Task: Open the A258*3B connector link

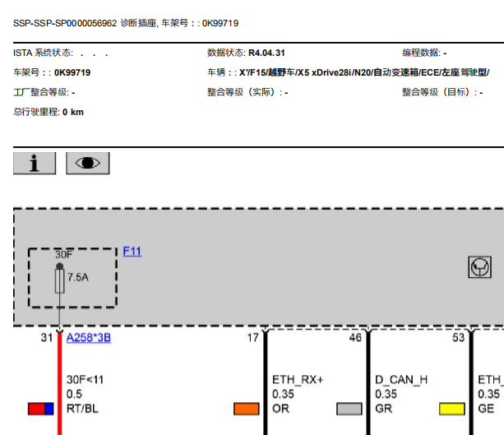Action: 89,338
